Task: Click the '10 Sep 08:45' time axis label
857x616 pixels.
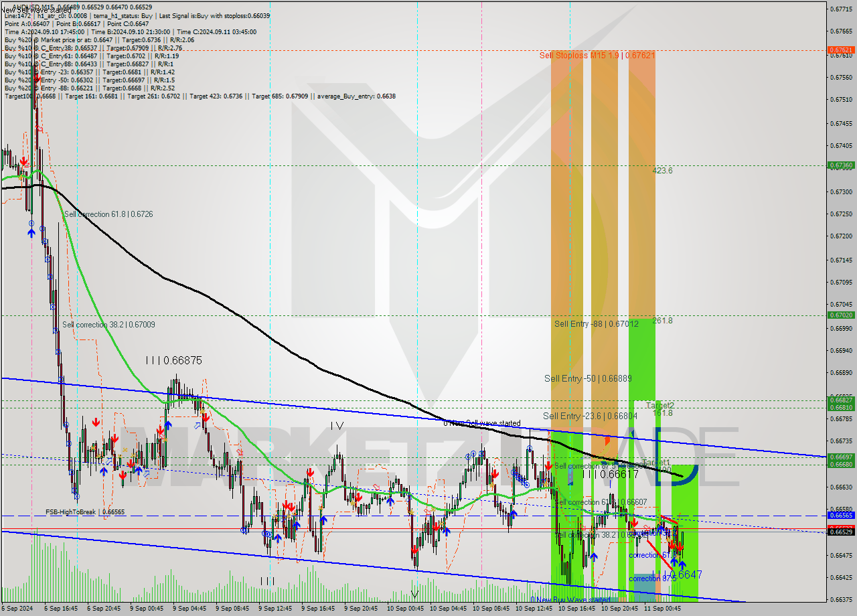Action: (492, 609)
